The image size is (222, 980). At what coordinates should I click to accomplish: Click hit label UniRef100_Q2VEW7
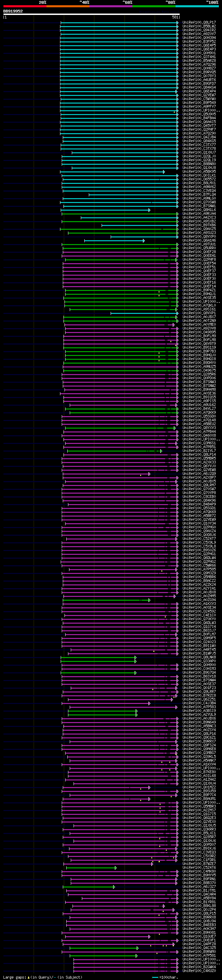pyautogui.click(x=199, y=95)
